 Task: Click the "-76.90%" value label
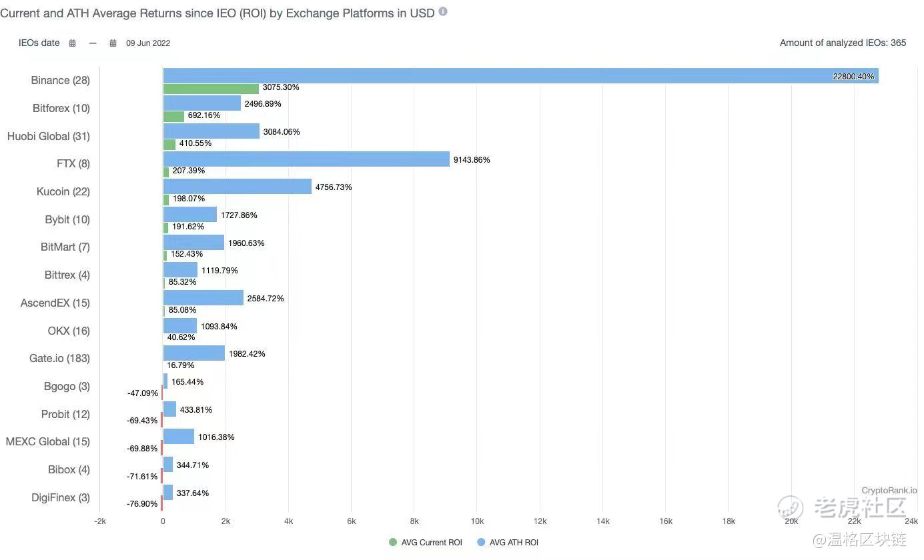point(143,505)
